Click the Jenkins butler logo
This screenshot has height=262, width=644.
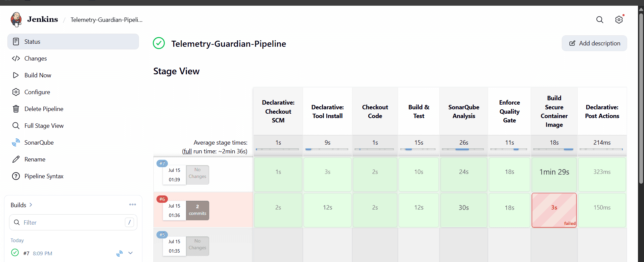(16, 20)
